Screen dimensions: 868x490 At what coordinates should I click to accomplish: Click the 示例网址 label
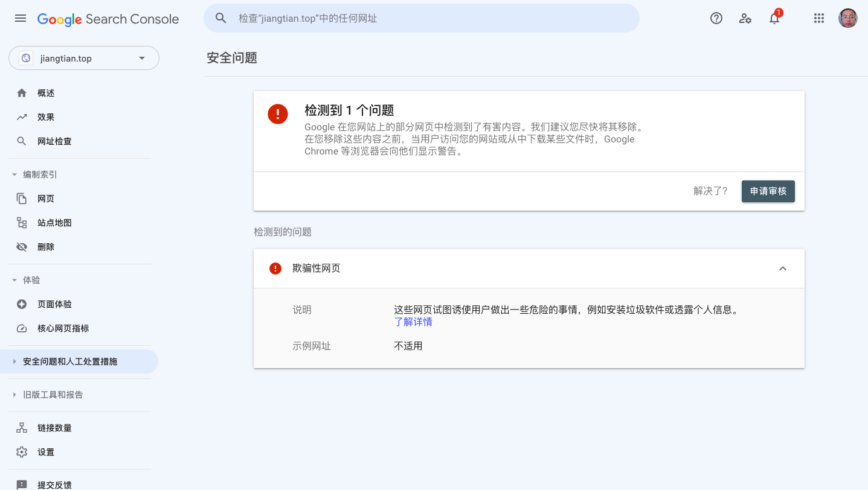click(x=312, y=346)
